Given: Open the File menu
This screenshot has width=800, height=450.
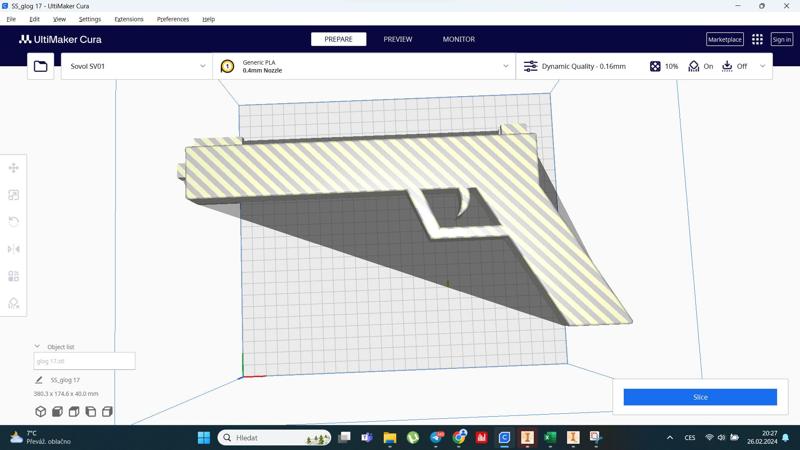Looking at the screenshot, I should point(11,19).
